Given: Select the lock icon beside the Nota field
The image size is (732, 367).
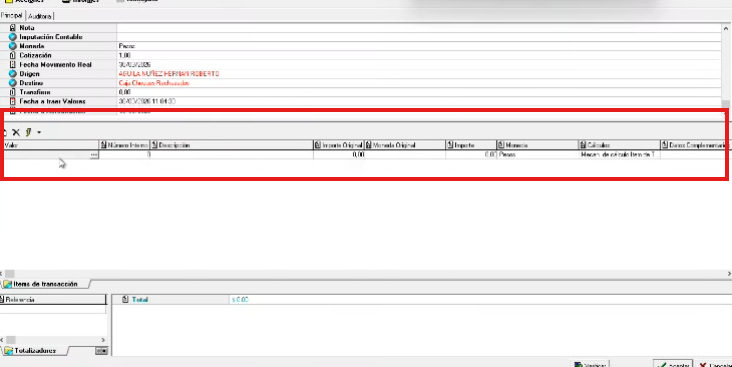Looking at the screenshot, I should coord(13,28).
